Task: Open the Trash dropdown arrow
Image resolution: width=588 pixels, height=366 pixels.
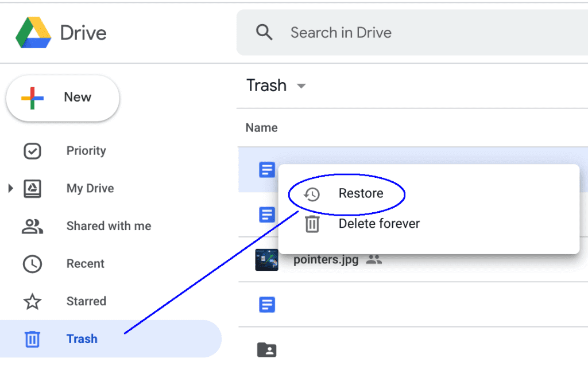Action: click(x=301, y=85)
